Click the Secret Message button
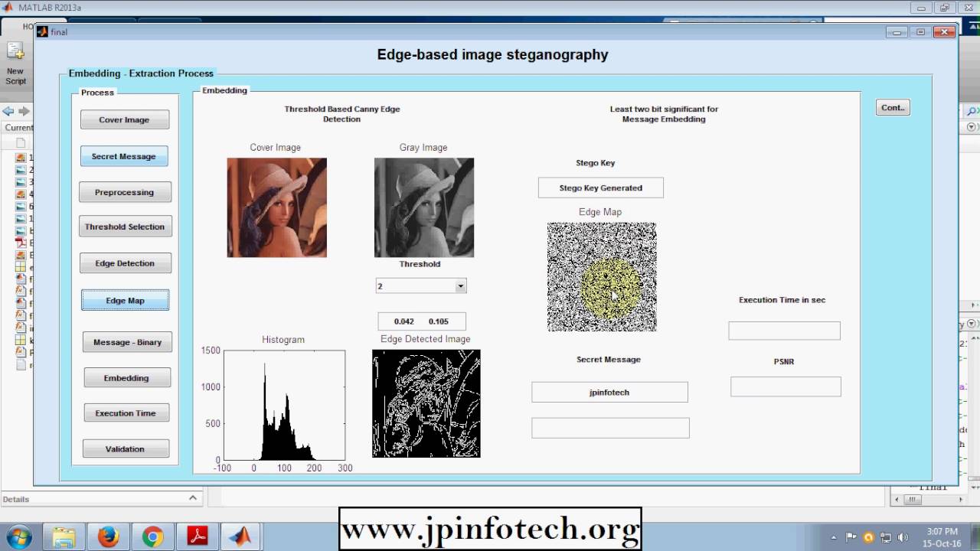Image resolution: width=980 pixels, height=551 pixels. pos(124,156)
